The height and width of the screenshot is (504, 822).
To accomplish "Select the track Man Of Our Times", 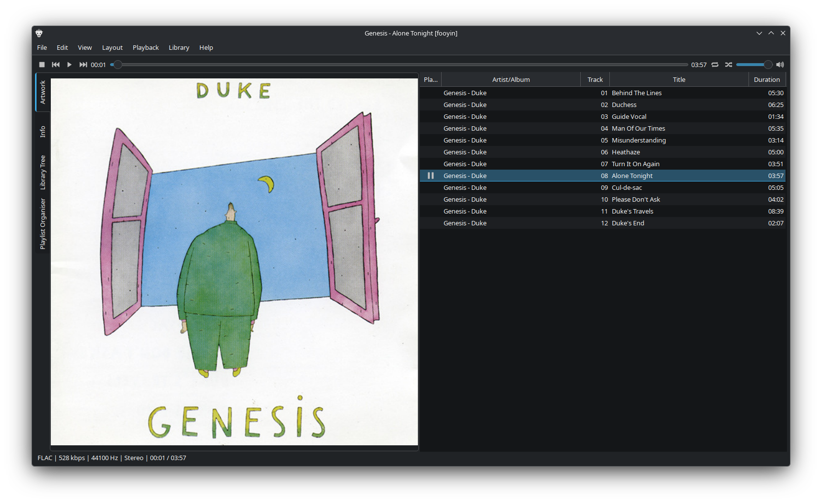I will (x=602, y=128).
